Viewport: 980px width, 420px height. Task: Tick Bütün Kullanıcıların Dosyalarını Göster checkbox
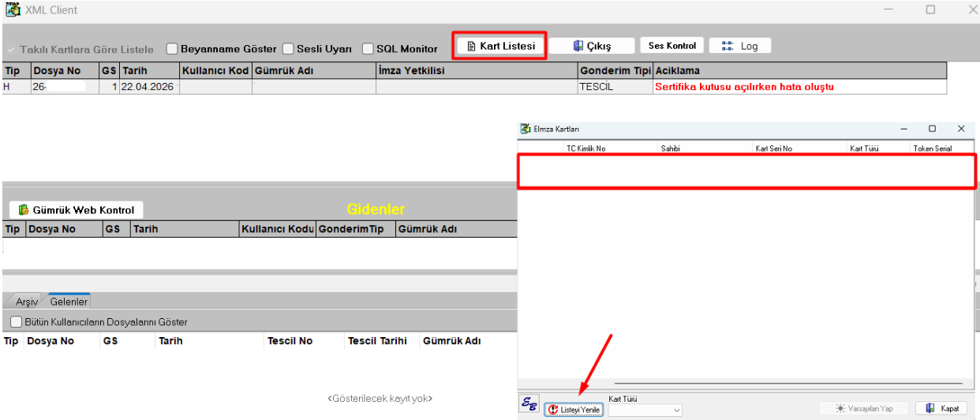pos(16,322)
